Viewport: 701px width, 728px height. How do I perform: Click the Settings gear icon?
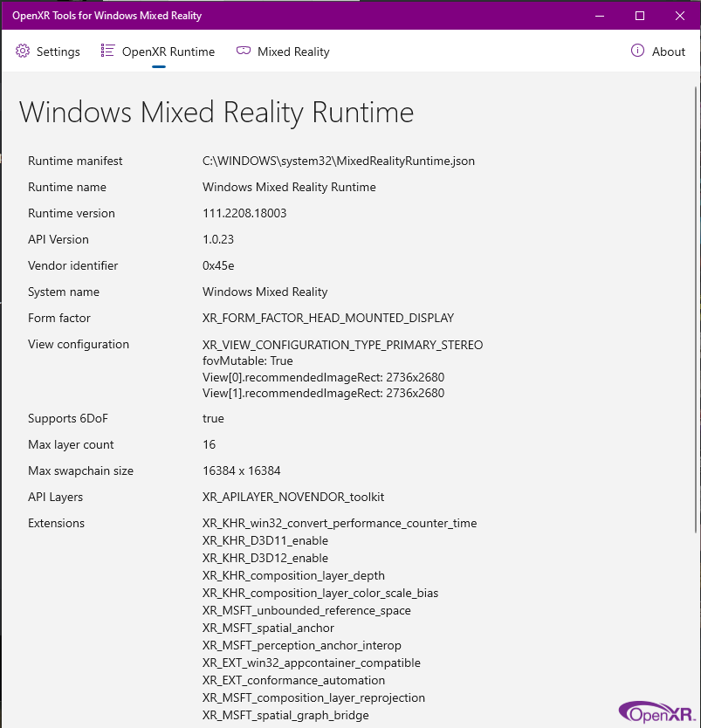click(x=23, y=52)
